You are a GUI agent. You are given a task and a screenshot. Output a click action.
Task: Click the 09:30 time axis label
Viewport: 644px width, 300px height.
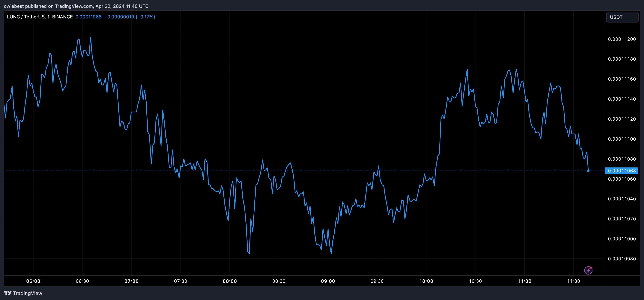(x=377, y=281)
